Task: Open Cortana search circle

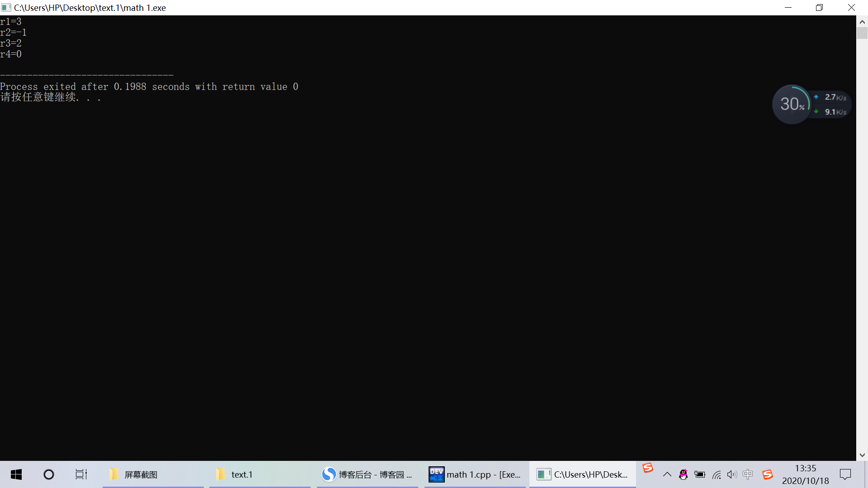Action: click(49, 474)
